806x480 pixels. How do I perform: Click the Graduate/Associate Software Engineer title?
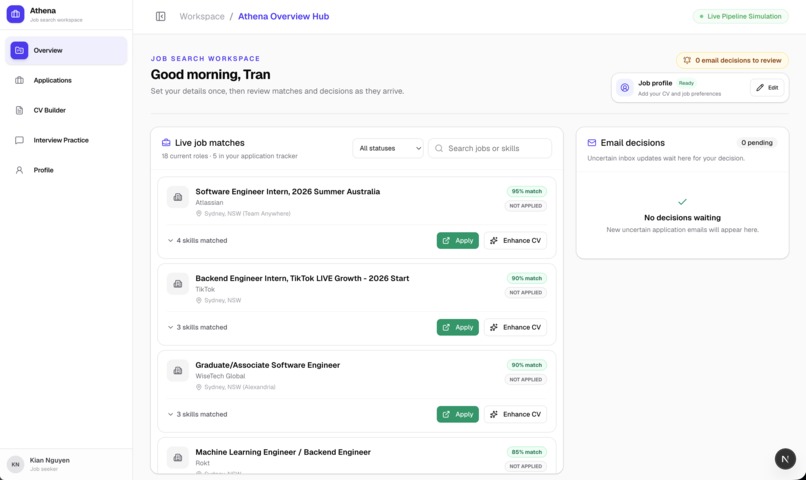[267, 365]
